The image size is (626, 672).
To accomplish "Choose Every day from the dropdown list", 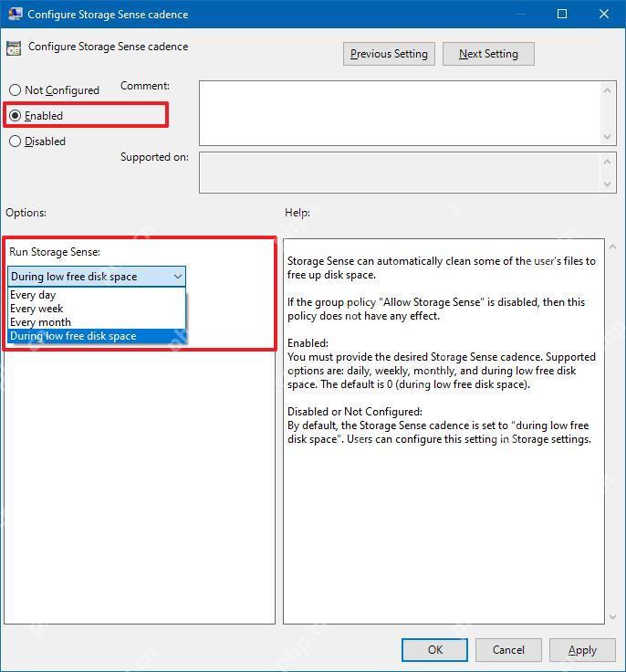I will 97,295.
